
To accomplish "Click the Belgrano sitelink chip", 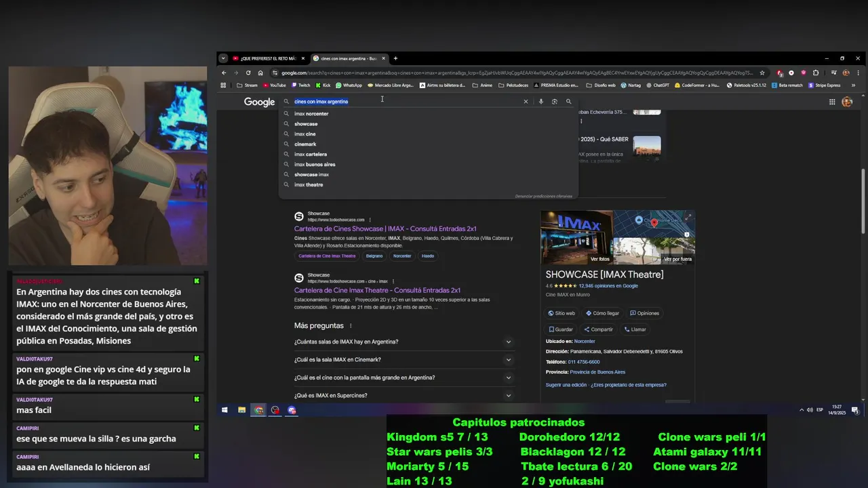I will pyautogui.click(x=374, y=256).
